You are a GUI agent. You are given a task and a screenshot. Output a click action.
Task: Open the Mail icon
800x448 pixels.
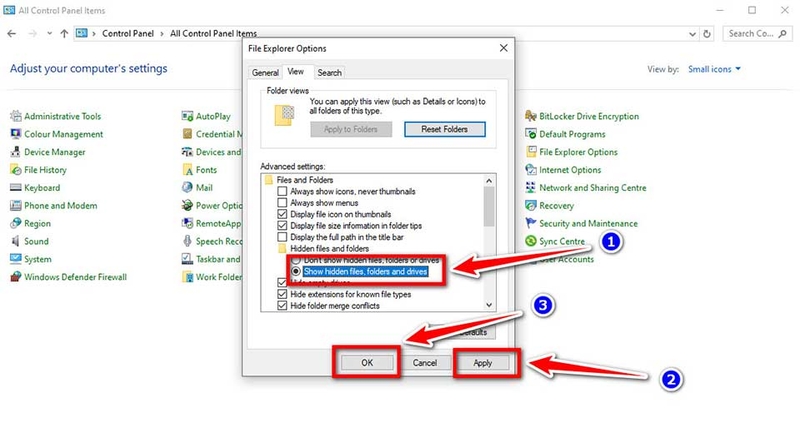(187, 188)
